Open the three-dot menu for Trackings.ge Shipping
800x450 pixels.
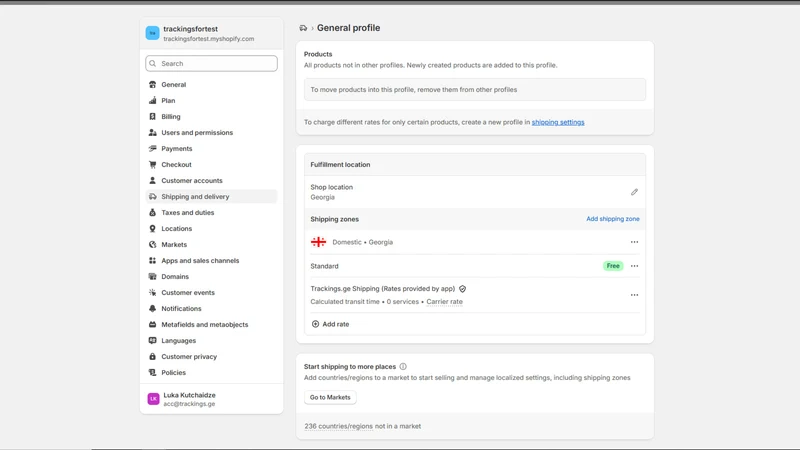coord(634,295)
